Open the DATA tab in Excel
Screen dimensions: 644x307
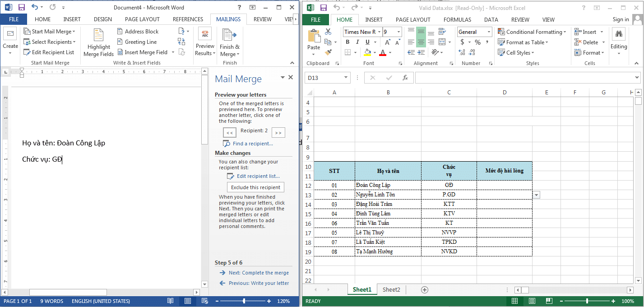491,19
